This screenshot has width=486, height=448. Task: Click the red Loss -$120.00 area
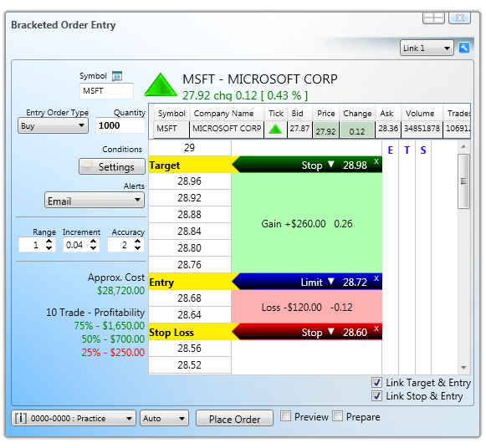tap(306, 307)
